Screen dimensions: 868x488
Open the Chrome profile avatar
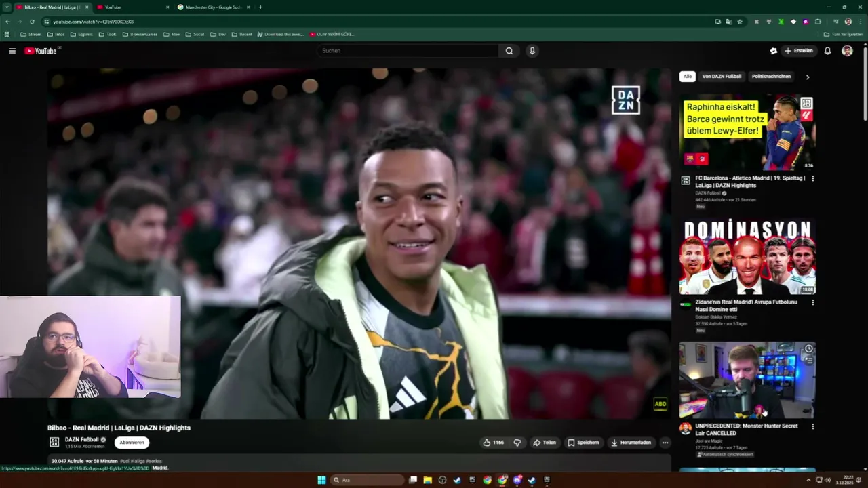848,22
